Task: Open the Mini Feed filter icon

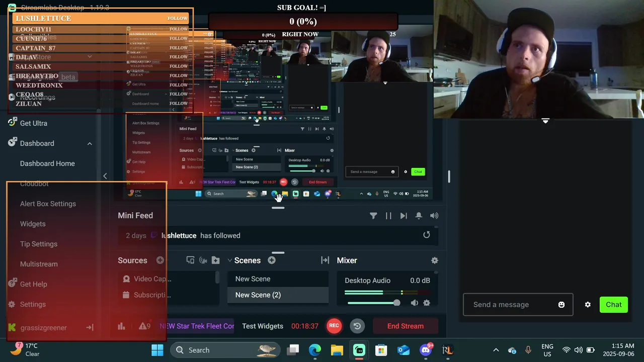Action: (373, 216)
